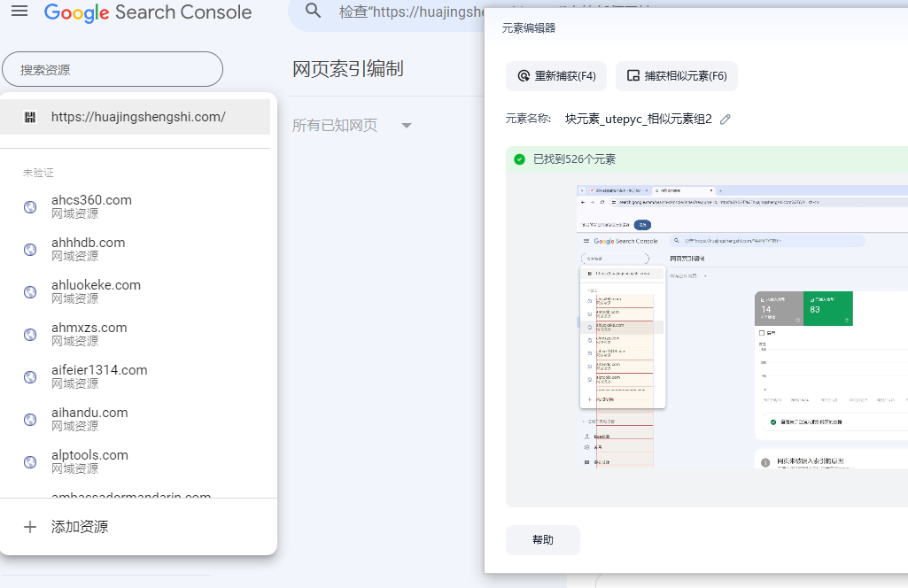The width and height of the screenshot is (908, 588).
Task: Click the magnifier icon in URL inspection bar
Action: point(313,11)
